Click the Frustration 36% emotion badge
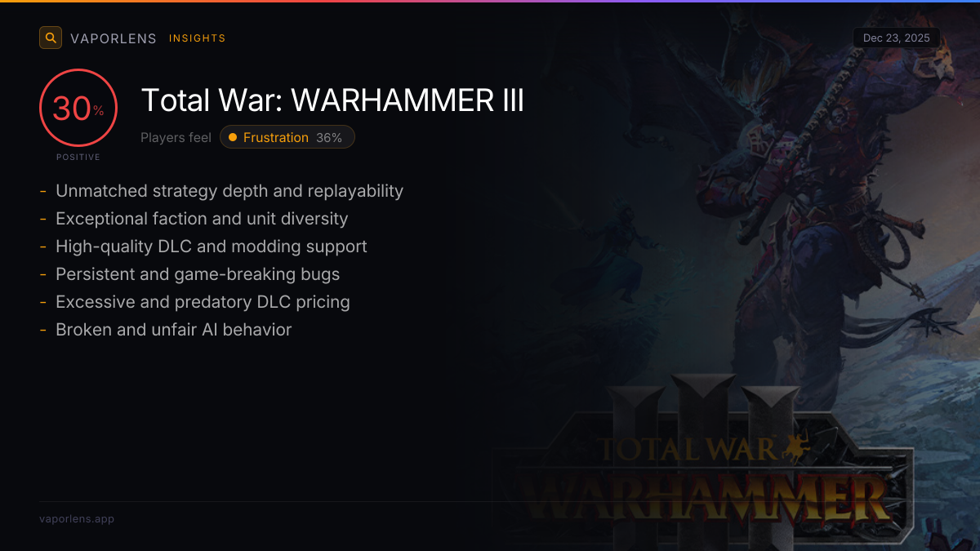980x551 pixels. (287, 137)
